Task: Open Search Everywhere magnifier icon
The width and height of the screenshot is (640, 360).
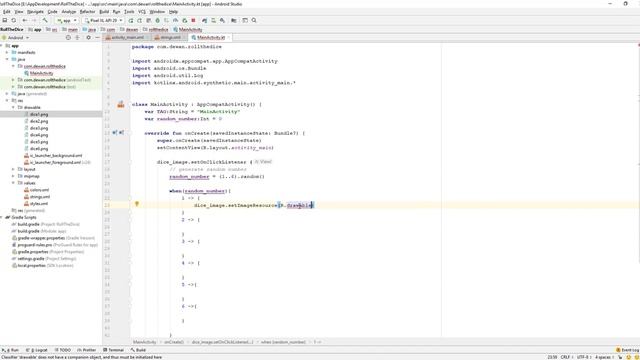Action: coord(254,20)
